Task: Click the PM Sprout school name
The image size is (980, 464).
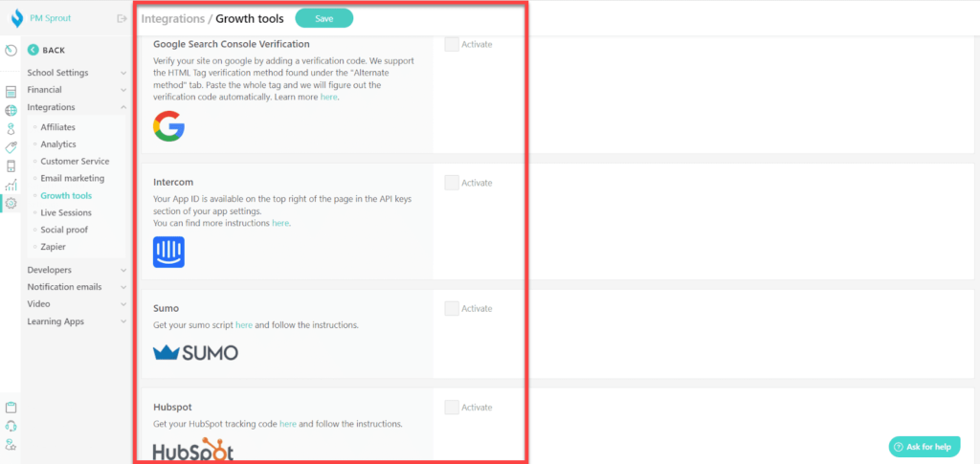Action: (x=51, y=18)
